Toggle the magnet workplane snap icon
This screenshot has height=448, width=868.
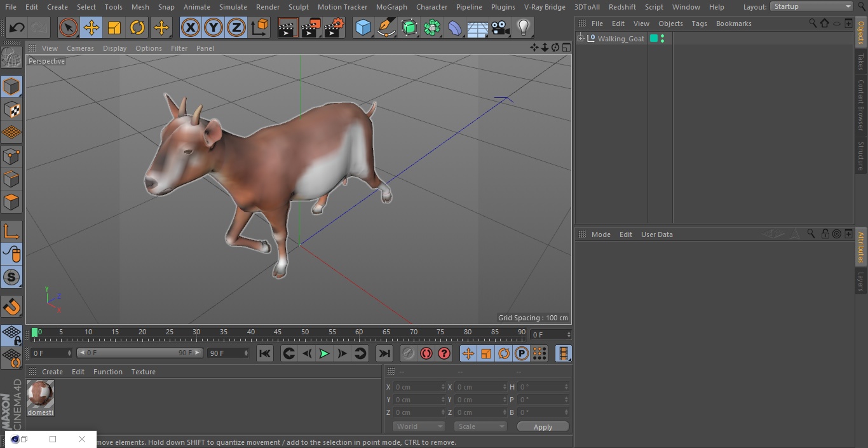[x=11, y=307]
